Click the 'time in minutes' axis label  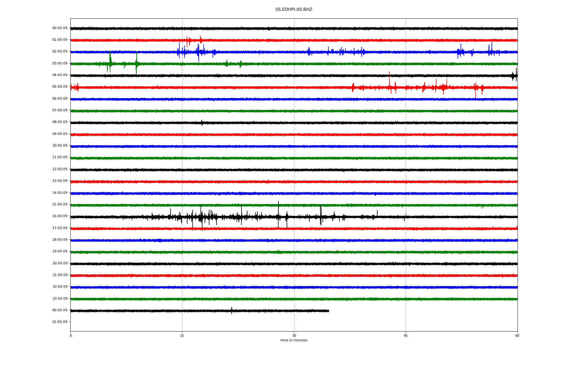point(294,340)
